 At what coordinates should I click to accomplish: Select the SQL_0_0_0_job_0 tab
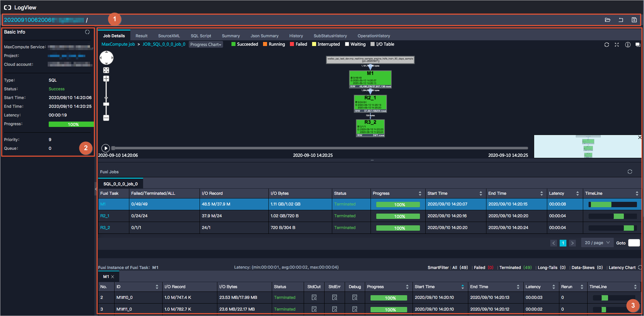click(x=121, y=184)
